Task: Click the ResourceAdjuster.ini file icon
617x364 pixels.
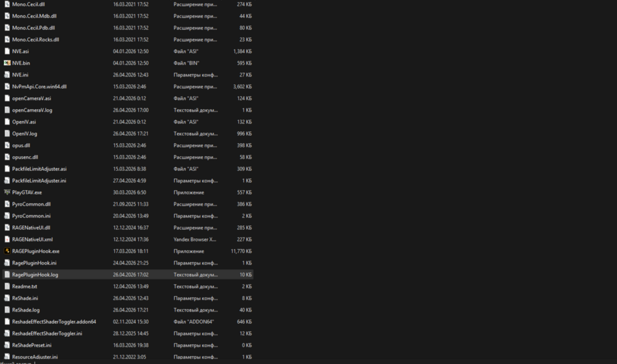Action: point(7,357)
